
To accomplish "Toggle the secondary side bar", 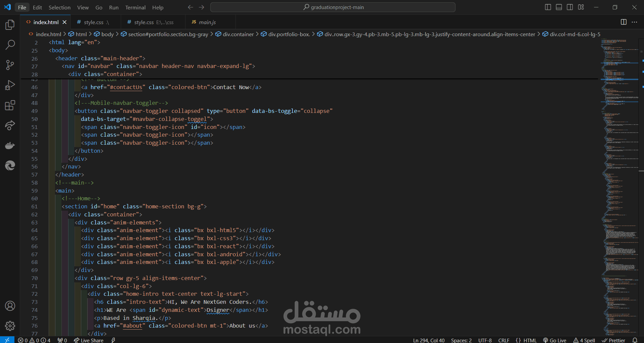I will point(570,7).
